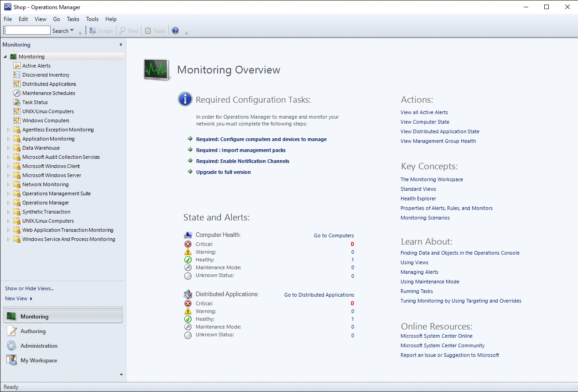
Task: Expand Network Monitoring folder
Action: (8, 184)
